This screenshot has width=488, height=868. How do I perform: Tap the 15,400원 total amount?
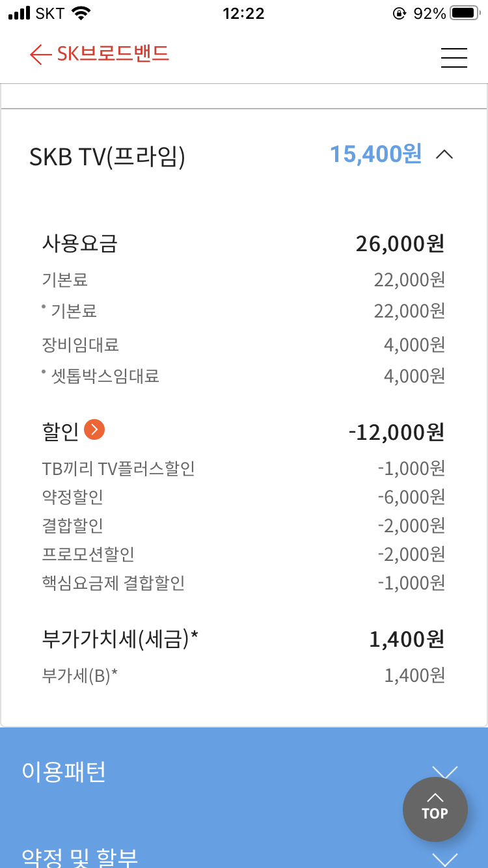coord(375,155)
